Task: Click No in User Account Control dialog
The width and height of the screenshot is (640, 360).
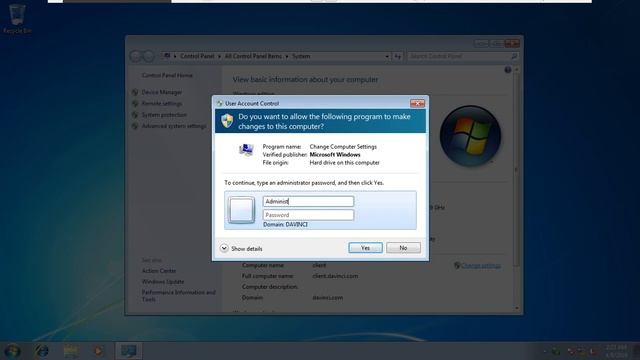Action: point(403,248)
